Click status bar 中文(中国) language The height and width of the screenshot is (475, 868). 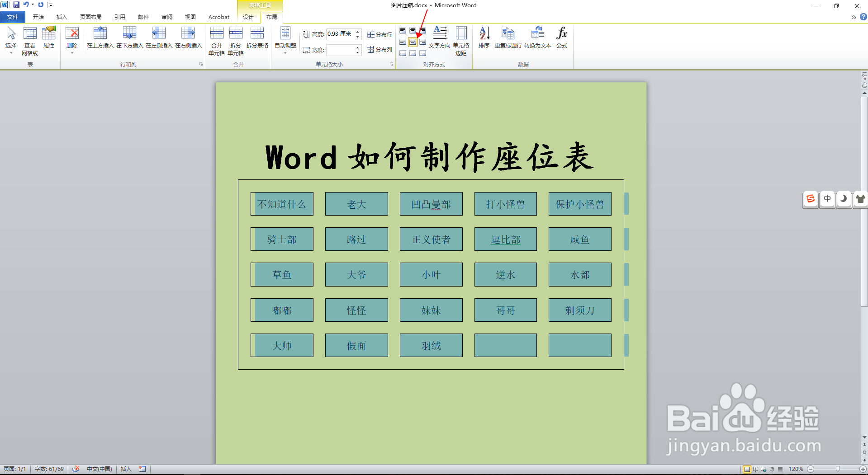click(100, 469)
